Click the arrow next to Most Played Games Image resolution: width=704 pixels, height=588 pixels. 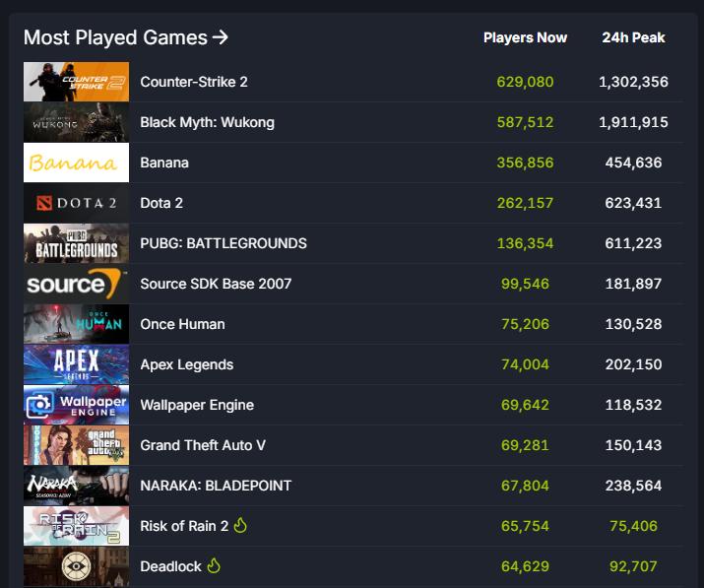coord(221,37)
